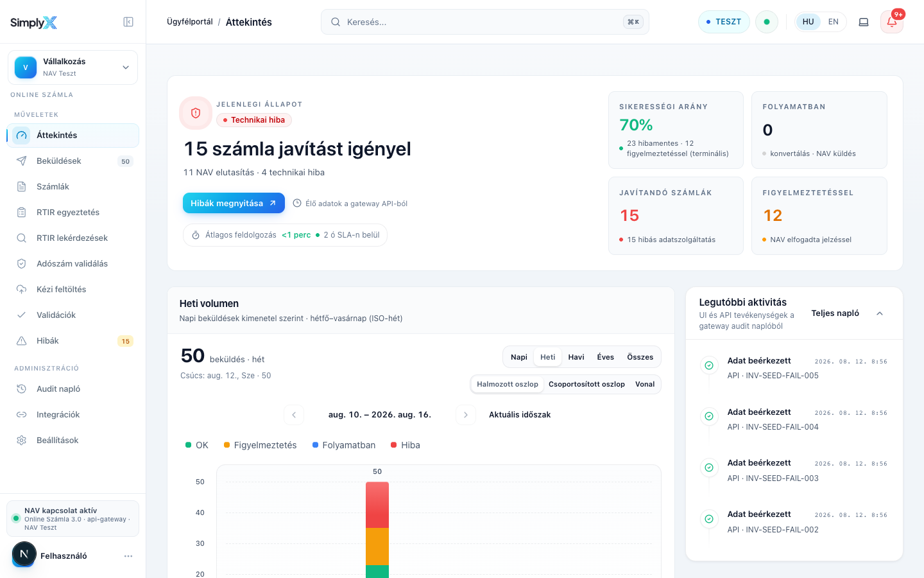
Task: Select the Összes period tab
Action: (x=640, y=357)
